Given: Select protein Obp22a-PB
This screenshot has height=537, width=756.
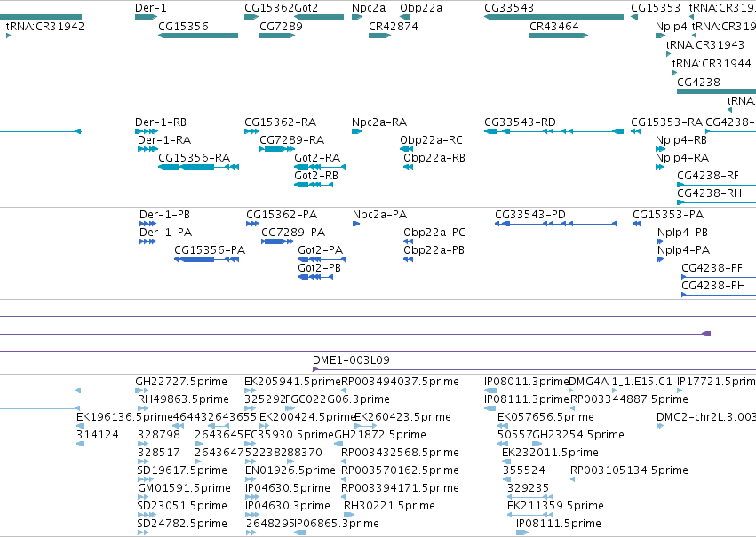Looking at the screenshot, I should click(x=409, y=259).
